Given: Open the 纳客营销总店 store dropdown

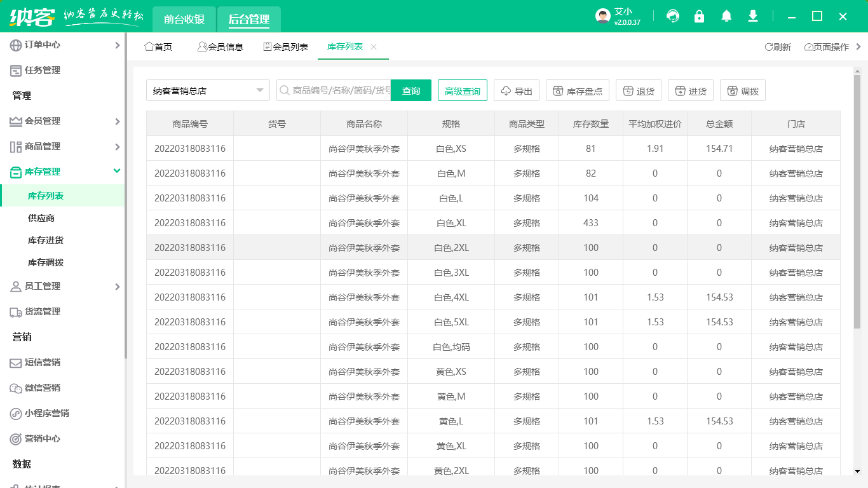Looking at the screenshot, I should tap(208, 91).
